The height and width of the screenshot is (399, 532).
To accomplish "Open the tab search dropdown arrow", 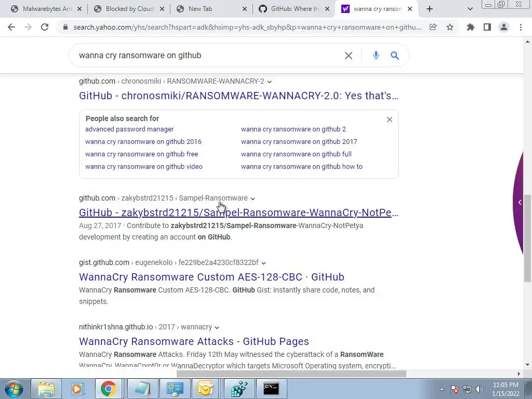I will click(x=470, y=9).
